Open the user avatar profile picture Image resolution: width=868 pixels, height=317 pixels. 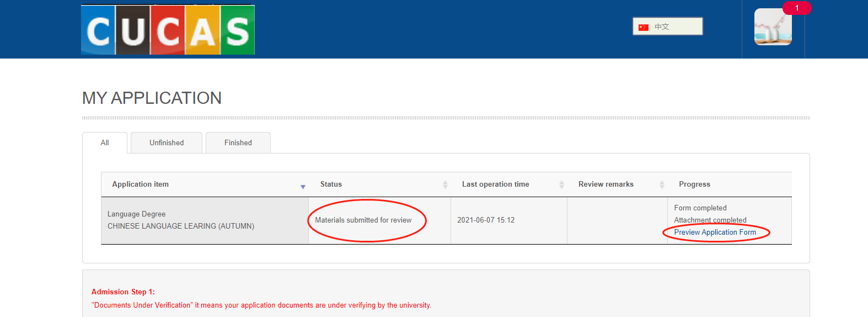773,27
